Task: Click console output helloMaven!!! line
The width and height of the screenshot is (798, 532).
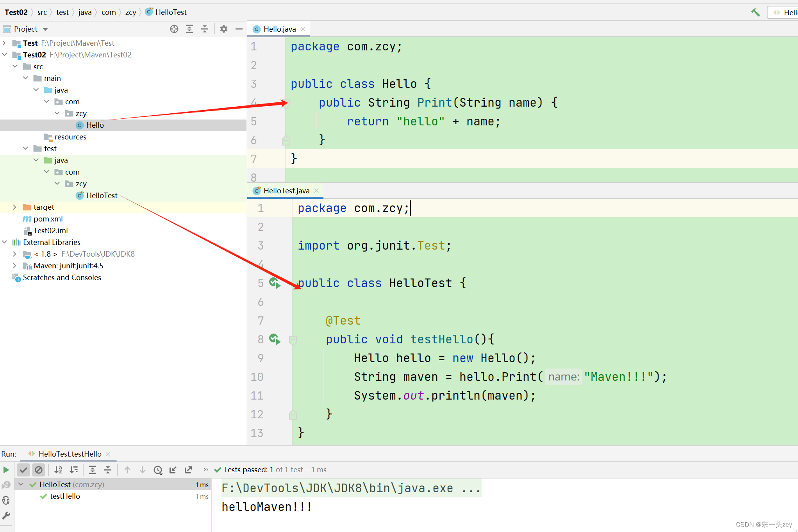Action: (267, 507)
